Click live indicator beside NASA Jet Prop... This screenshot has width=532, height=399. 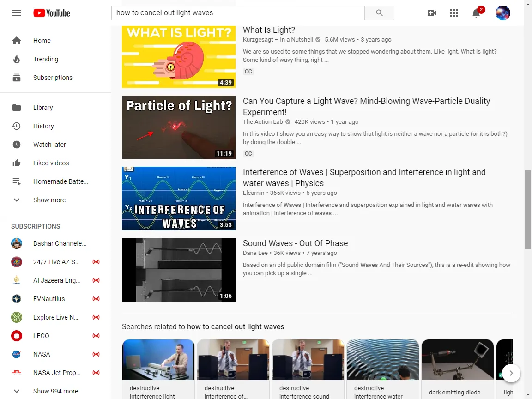96,373
